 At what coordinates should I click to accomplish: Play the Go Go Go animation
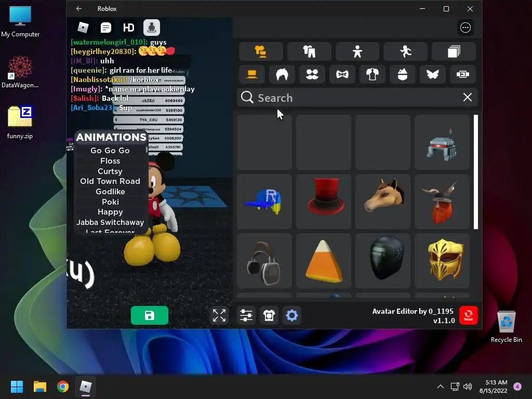[x=110, y=150]
